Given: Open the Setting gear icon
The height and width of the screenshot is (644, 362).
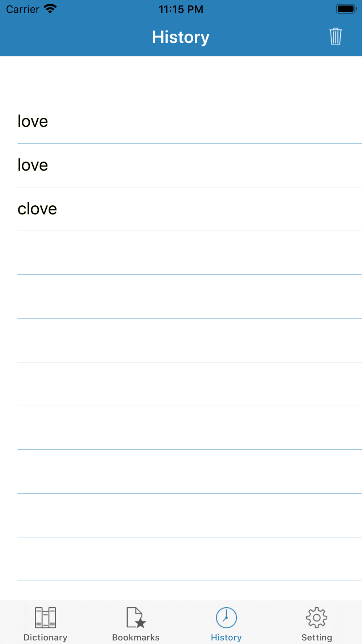Looking at the screenshot, I should pos(317,618).
